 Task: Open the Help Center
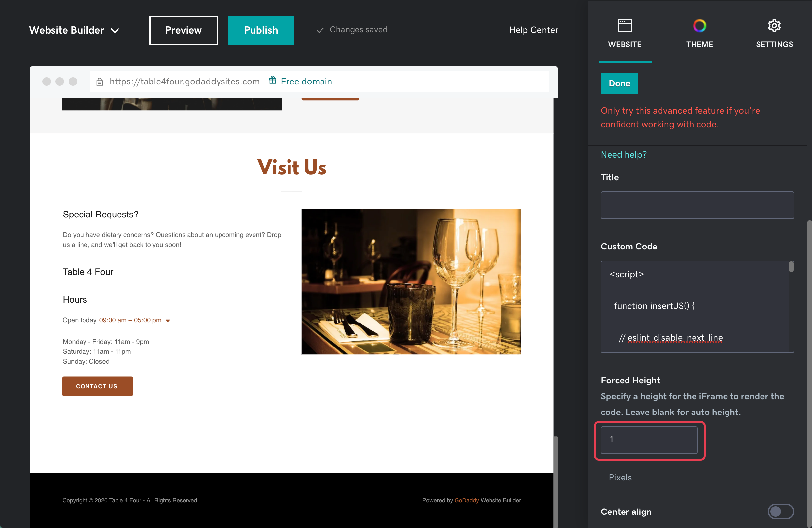534,30
